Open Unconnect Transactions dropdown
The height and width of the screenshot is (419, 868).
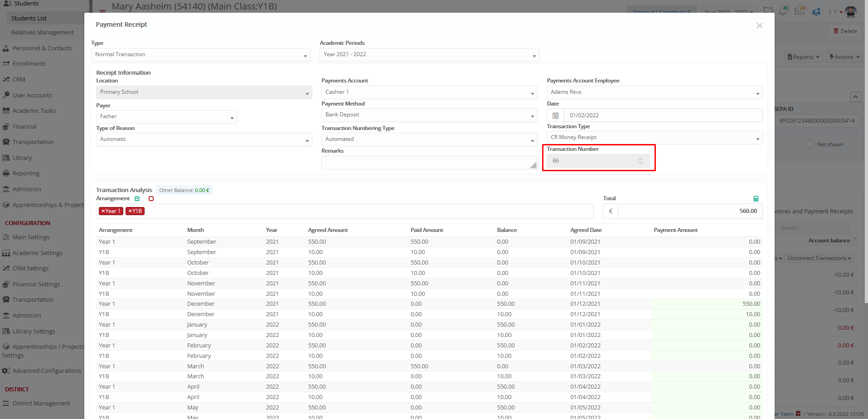click(x=819, y=258)
